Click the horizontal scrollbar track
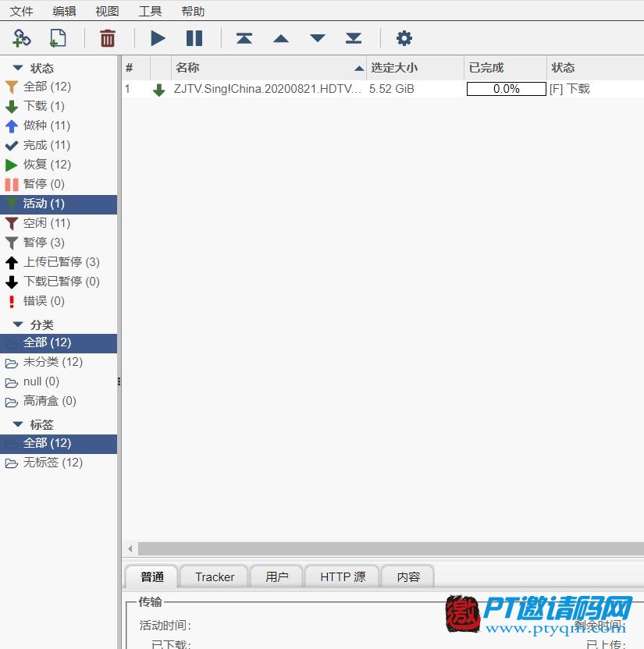Viewport: 644px width, 649px height. click(x=390, y=549)
